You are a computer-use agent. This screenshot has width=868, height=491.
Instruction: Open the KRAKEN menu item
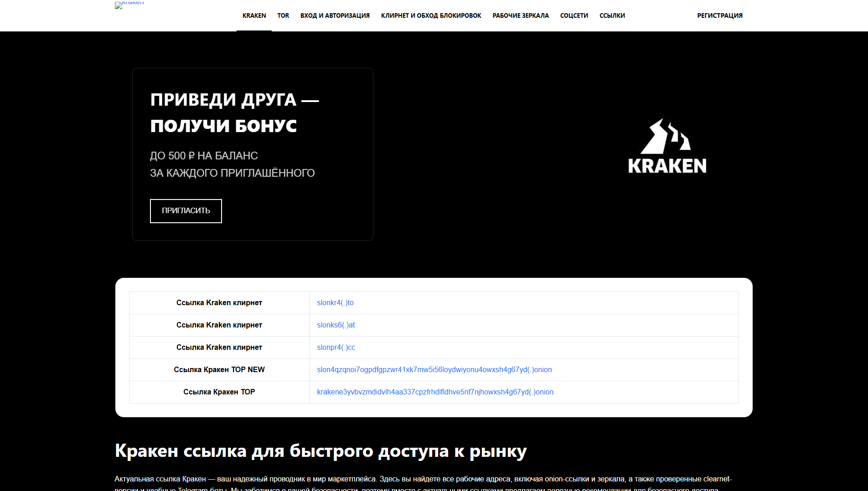click(x=254, y=15)
